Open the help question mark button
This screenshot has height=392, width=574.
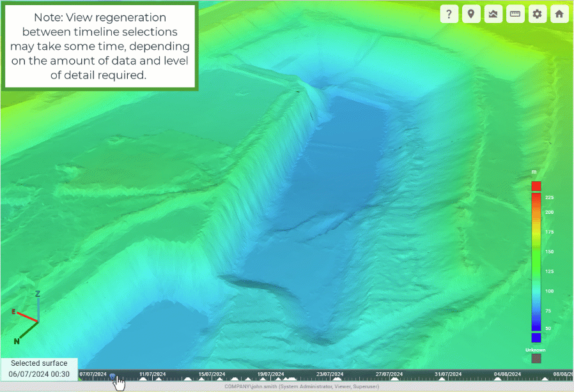pos(449,14)
